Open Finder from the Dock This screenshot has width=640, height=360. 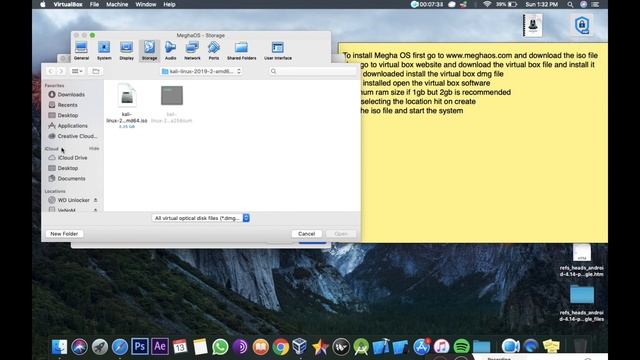pyautogui.click(x=60, y=347)
